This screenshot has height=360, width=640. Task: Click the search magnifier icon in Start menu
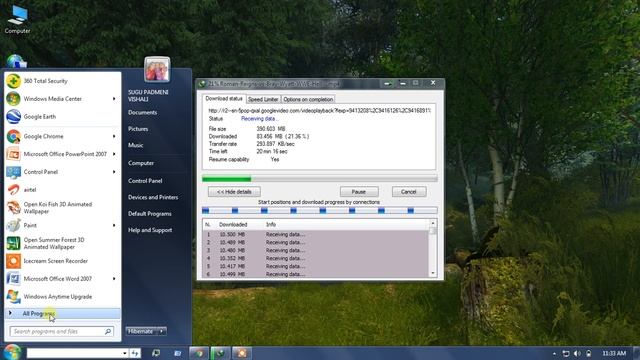[x=108, y=331]
